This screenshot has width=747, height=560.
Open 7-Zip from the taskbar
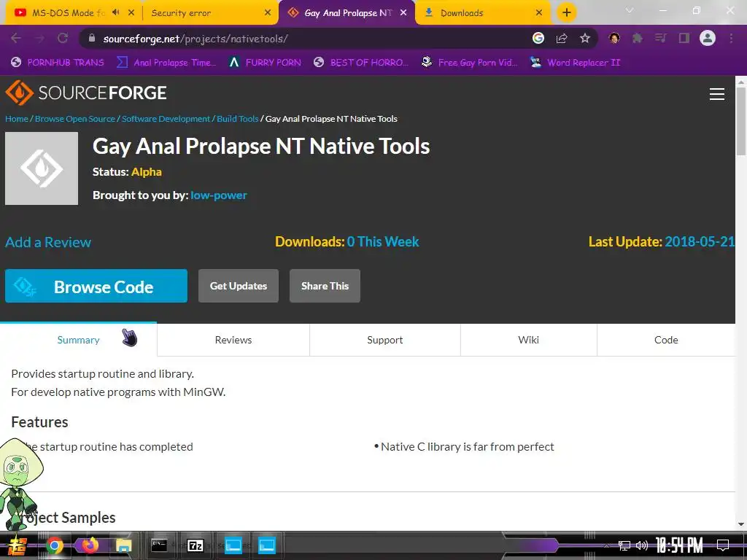pyautogui.click(x=196, y=545)
